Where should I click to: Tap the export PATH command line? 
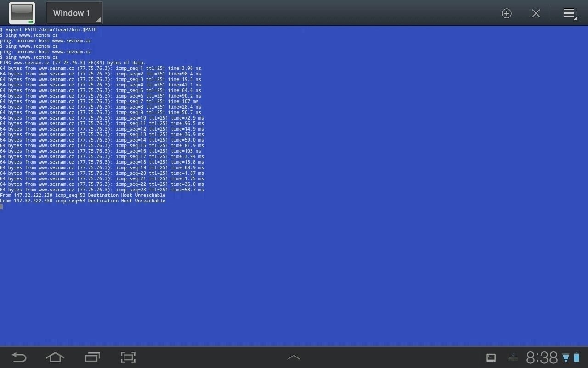coord(48,30)
